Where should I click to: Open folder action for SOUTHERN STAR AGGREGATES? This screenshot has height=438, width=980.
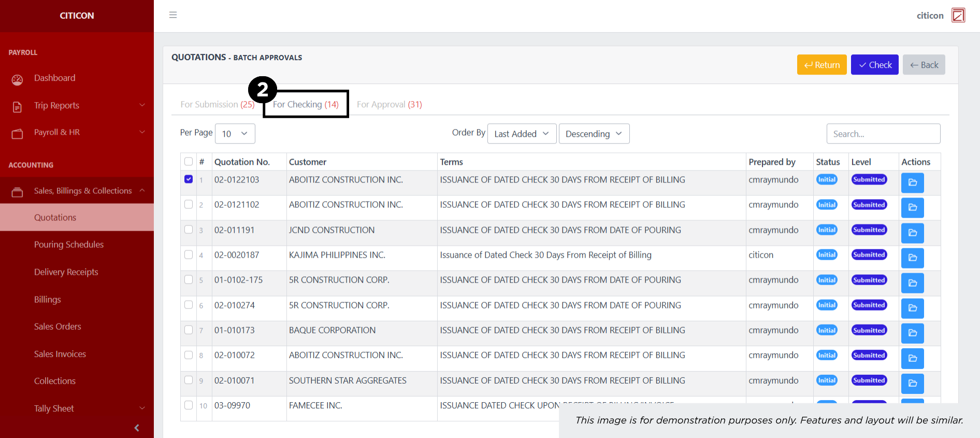[912, 383]
